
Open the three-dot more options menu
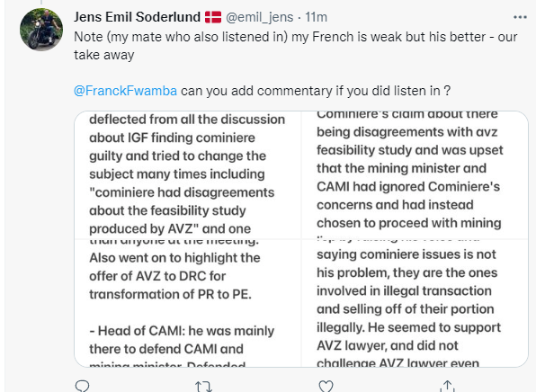(x=520, y=17)
